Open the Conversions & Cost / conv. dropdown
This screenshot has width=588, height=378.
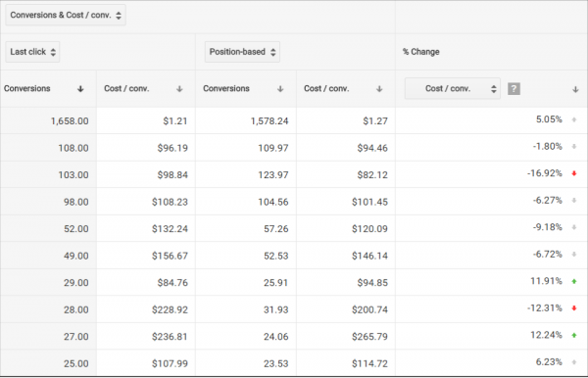[66, 16]
